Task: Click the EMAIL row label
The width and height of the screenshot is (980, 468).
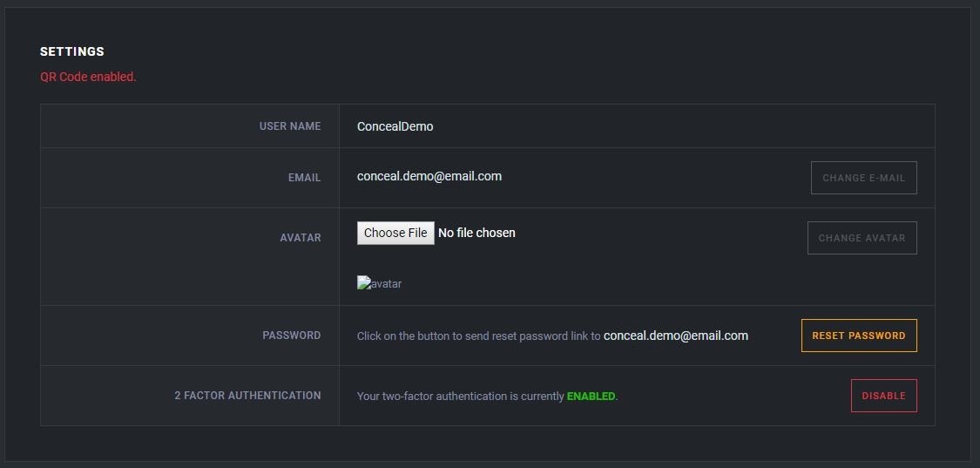Action: click(x=304, y=178)
